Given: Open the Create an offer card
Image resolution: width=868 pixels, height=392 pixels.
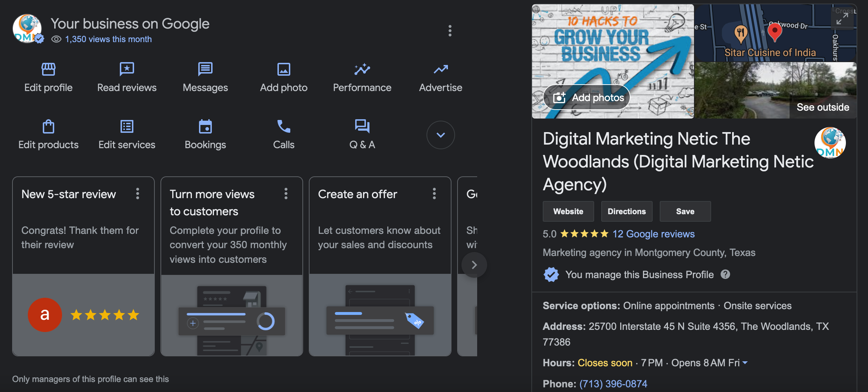Looking at the screenshot, I should (x=380, y=266).
